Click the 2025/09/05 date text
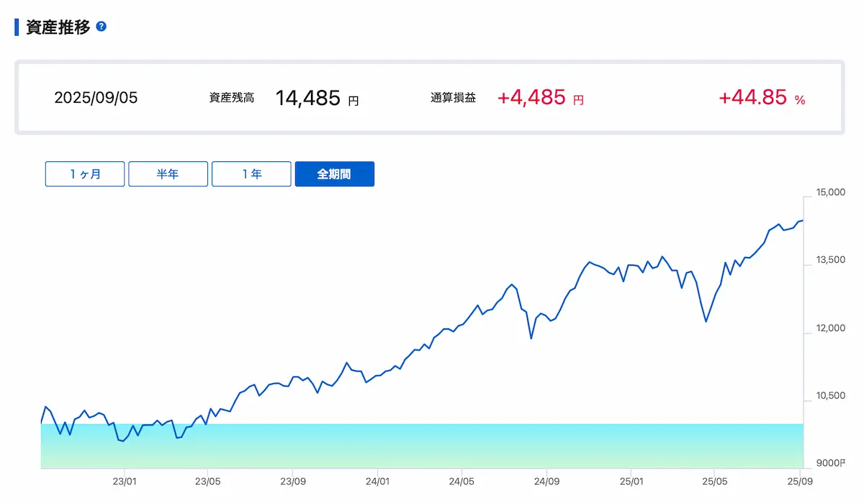 point(96,99)
